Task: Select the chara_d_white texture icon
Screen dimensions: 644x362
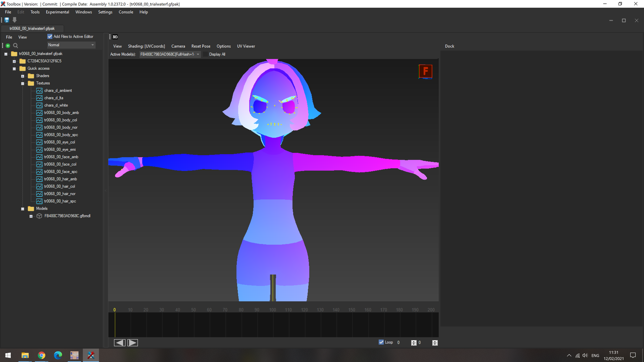Action: (x=39, y=105)
